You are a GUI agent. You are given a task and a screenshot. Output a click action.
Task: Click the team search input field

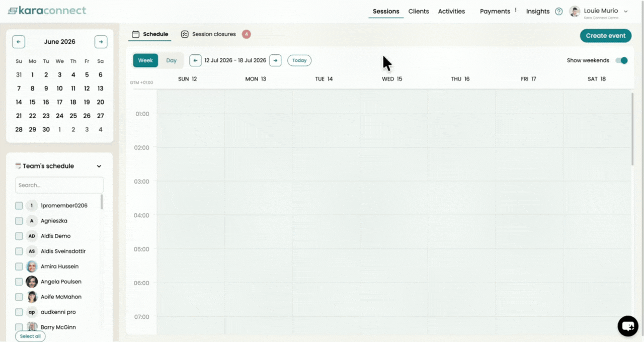59,185
